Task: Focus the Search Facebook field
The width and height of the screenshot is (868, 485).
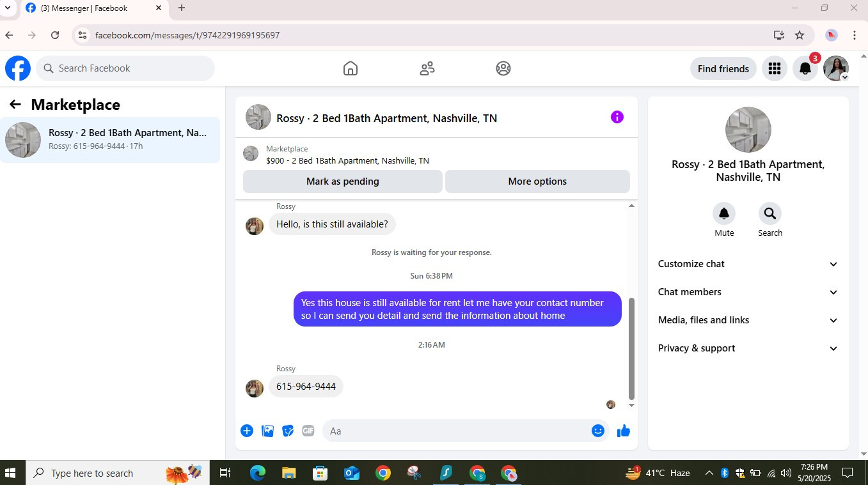Action: point(125,68)
